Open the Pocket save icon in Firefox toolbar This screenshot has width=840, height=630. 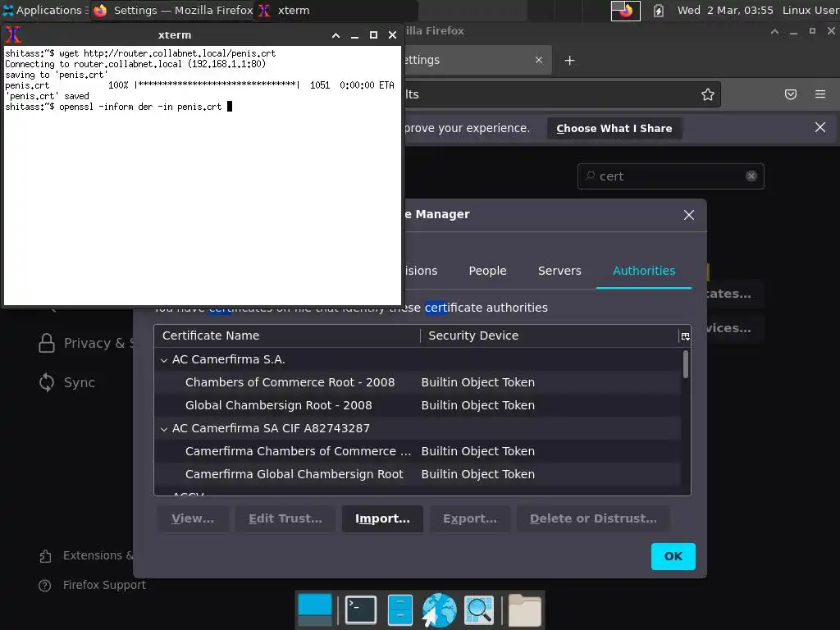click(x=791, y=95)
